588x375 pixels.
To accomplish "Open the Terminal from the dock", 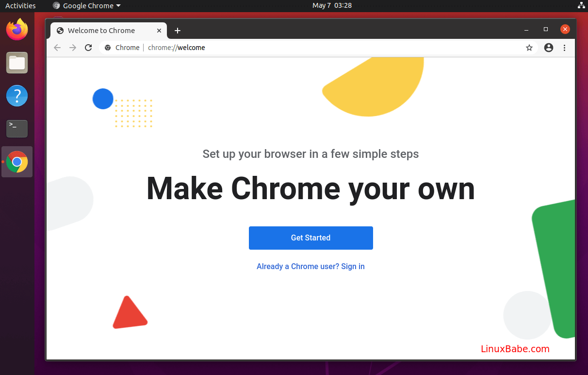I will tap(17, 129).
